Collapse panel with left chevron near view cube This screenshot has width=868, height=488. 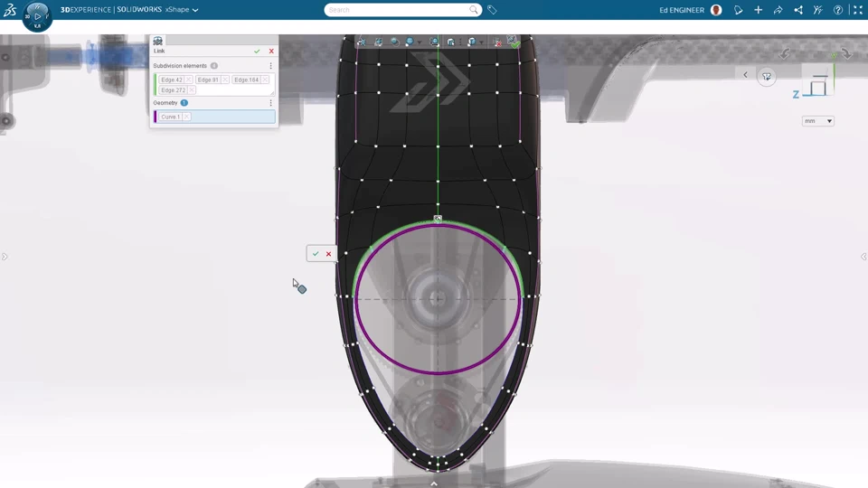(x=745, y=75)
